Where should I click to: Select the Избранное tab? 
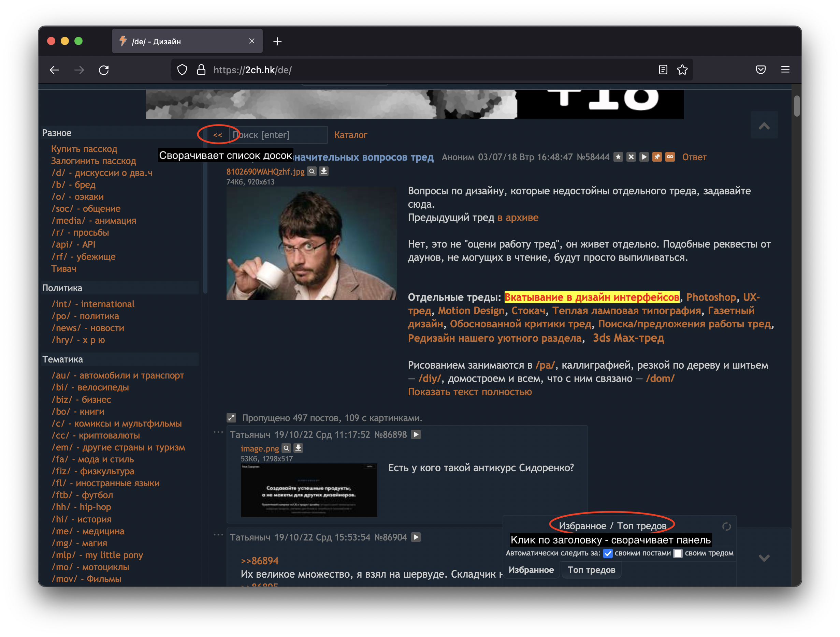click(x=531, y=569)
